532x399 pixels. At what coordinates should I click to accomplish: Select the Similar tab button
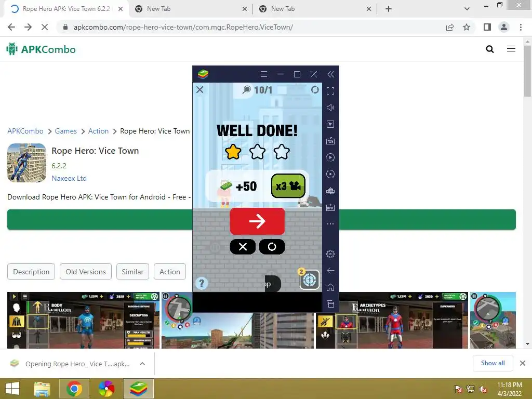[x=132, y=272]
